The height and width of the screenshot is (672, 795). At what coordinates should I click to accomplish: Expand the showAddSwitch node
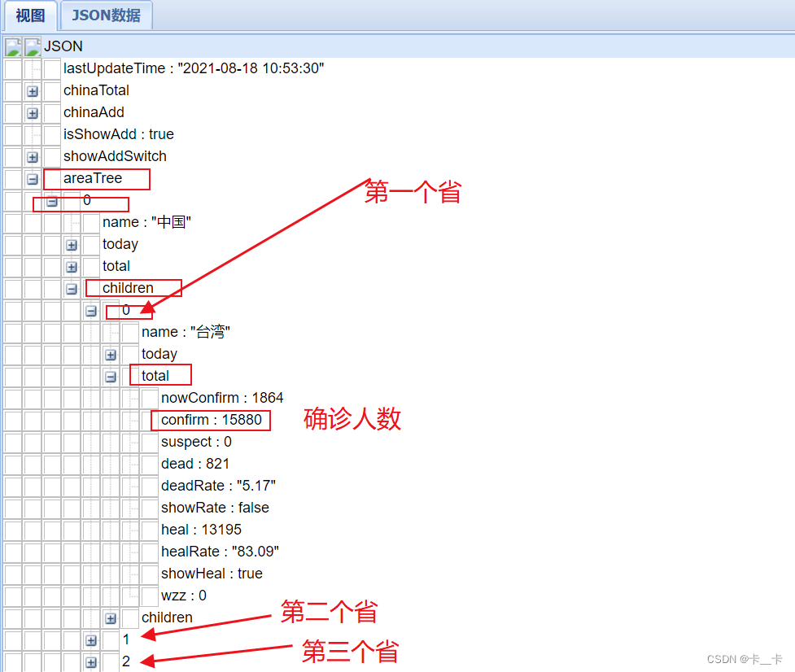click(x=33, y=156)
